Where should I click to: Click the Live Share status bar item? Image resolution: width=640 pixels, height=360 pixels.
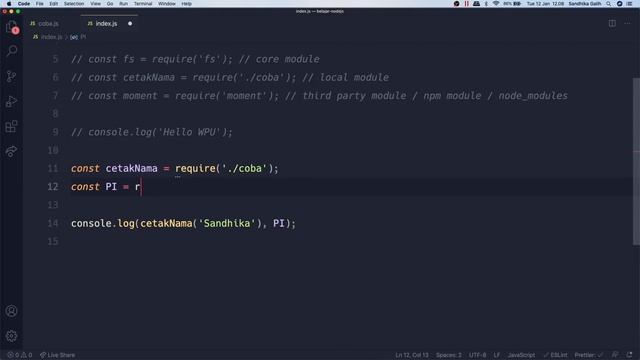pyautogui.click(x=58, y=355)
